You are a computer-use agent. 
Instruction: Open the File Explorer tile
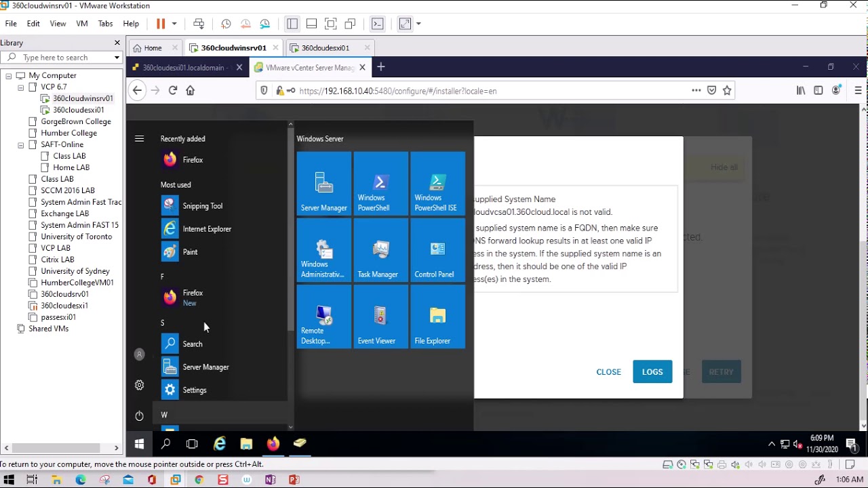[438, 317]
